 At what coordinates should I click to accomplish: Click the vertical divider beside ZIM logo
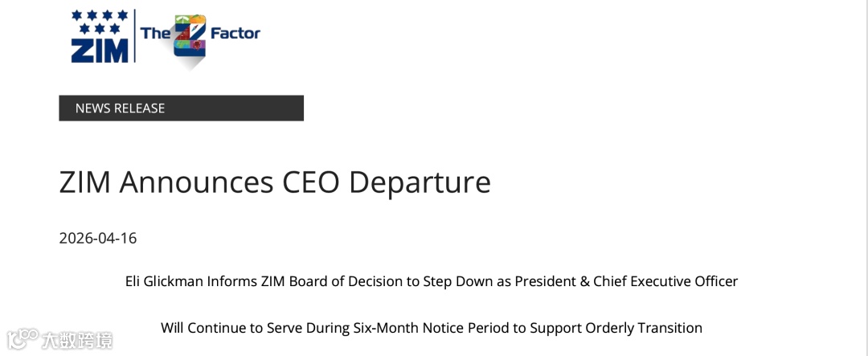[135, 36]
